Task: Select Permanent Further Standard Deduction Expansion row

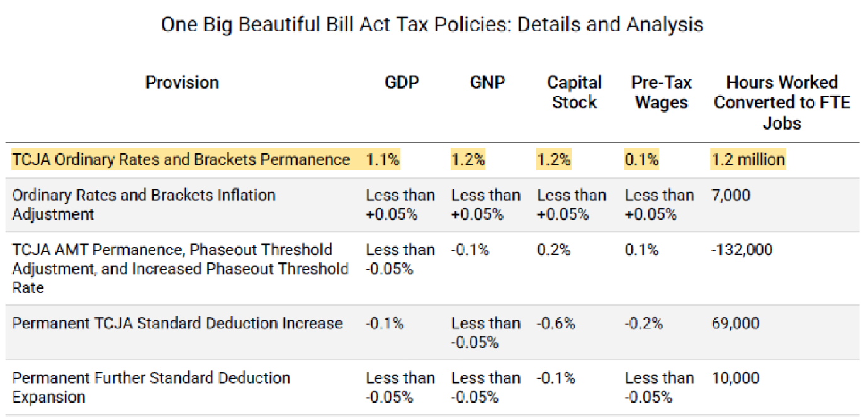Action: click(433, 387)
